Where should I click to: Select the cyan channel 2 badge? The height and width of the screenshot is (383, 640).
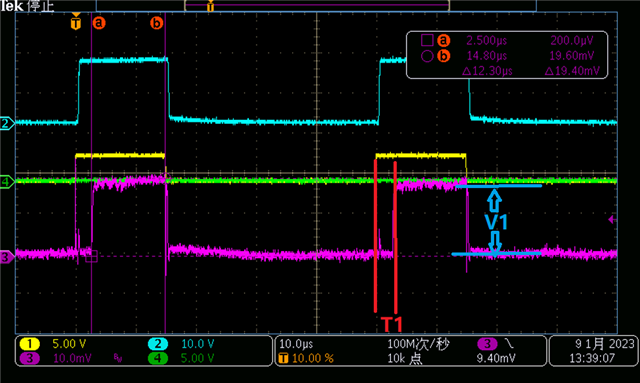pyautogui.click(x=158, y=344)
